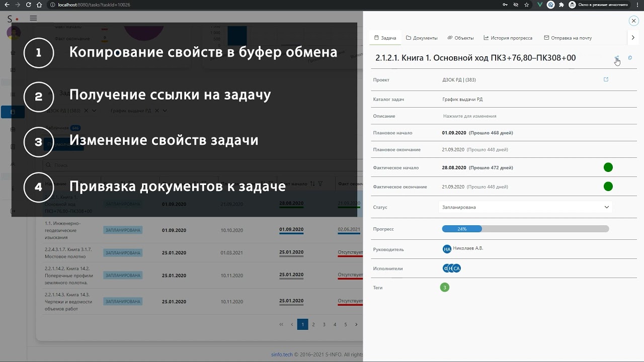Click the График выдачи РД catalog value

coord(462,100)
